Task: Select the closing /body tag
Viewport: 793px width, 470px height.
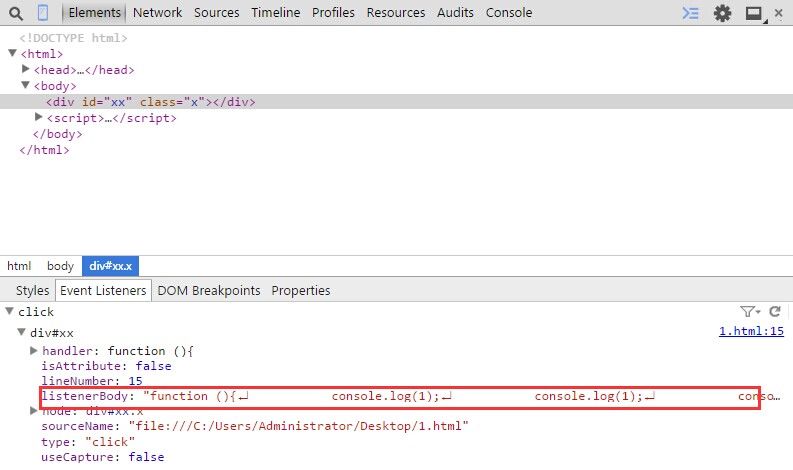Action: (x=57, y=134)
